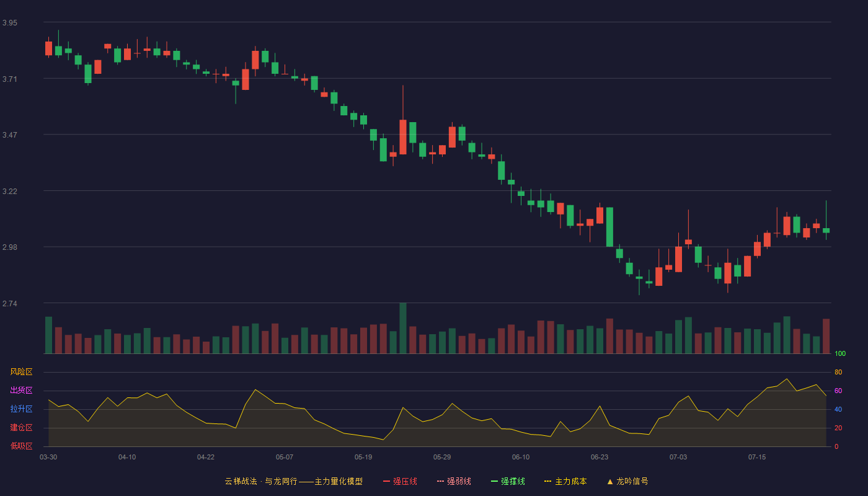Click the 20 indicator scale label

click(838, 428)
